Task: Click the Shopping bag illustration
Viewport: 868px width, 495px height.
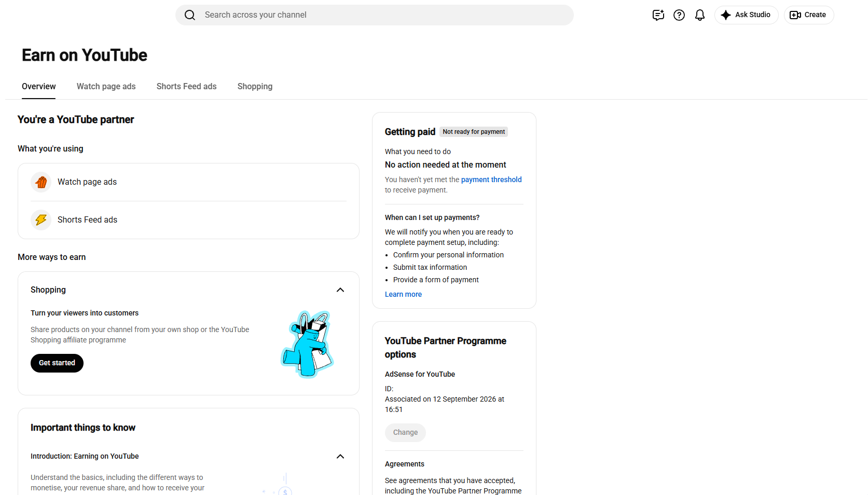Action: (x=307, y=345)
